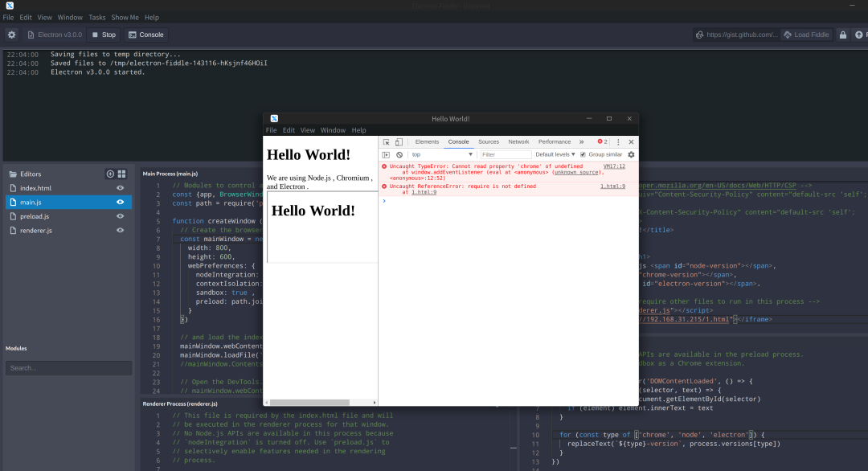
Task: Toggle the Console panel in Fiddle toolbar
Action: [146, 35]
